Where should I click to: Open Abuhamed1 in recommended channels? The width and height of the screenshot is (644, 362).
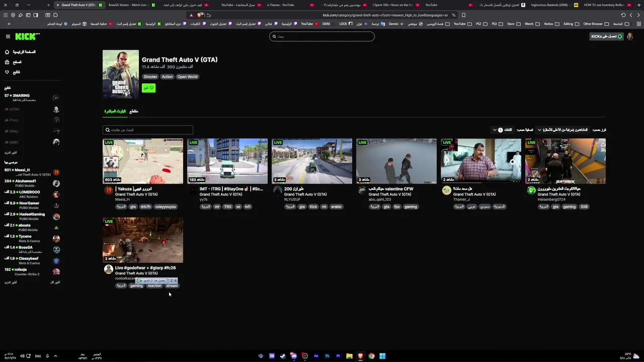pyautogui.click(x=32, y=183)
